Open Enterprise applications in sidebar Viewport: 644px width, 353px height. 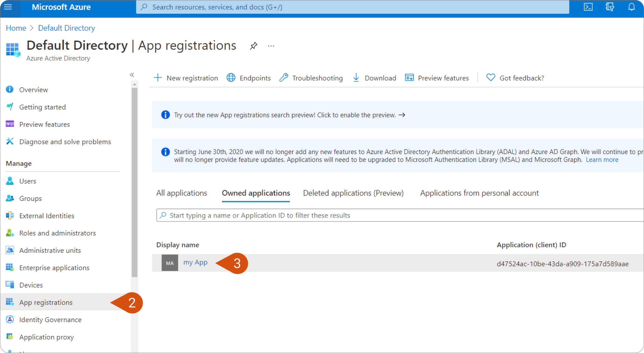[54, 268]
